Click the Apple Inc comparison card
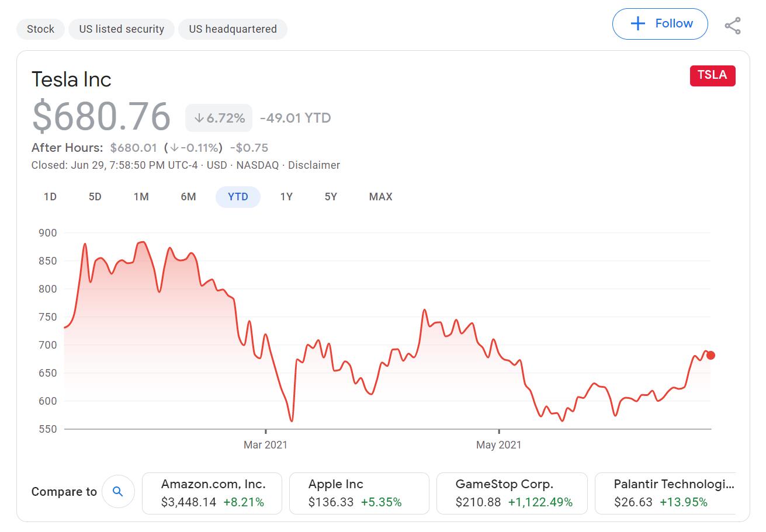This screenshot has height=532, width=766. pos(359,493)
